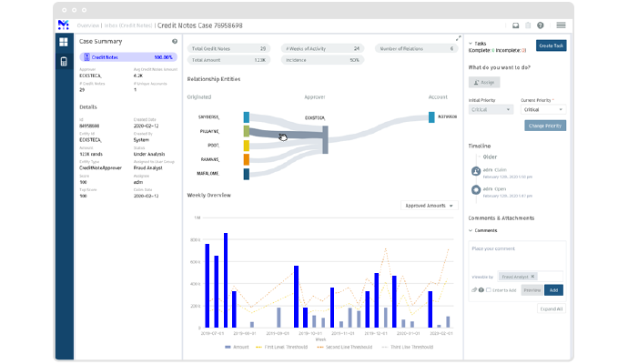Viewport: 628px width, 364px height.
Task: Click the Assign button
Action: click(484, 82)
